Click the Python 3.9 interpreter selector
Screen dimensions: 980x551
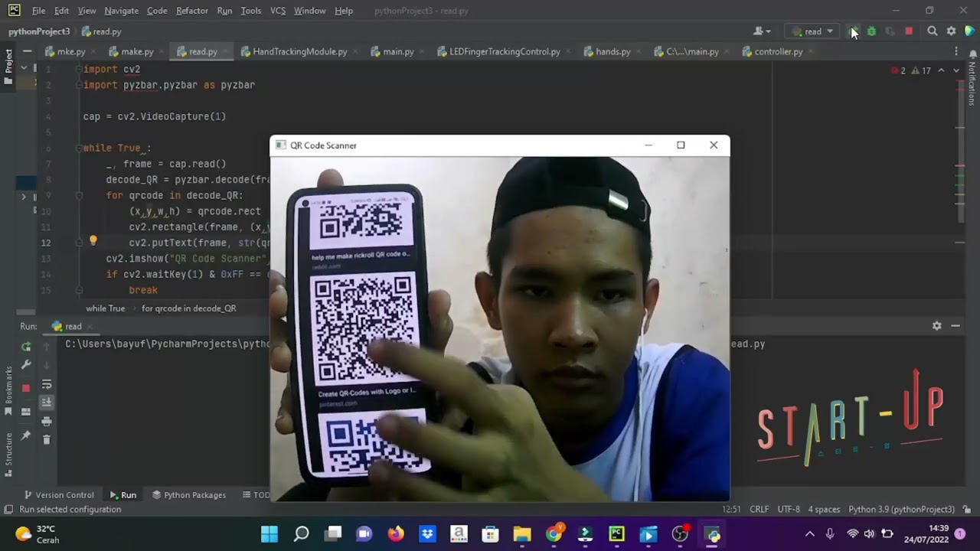point(901,509)
